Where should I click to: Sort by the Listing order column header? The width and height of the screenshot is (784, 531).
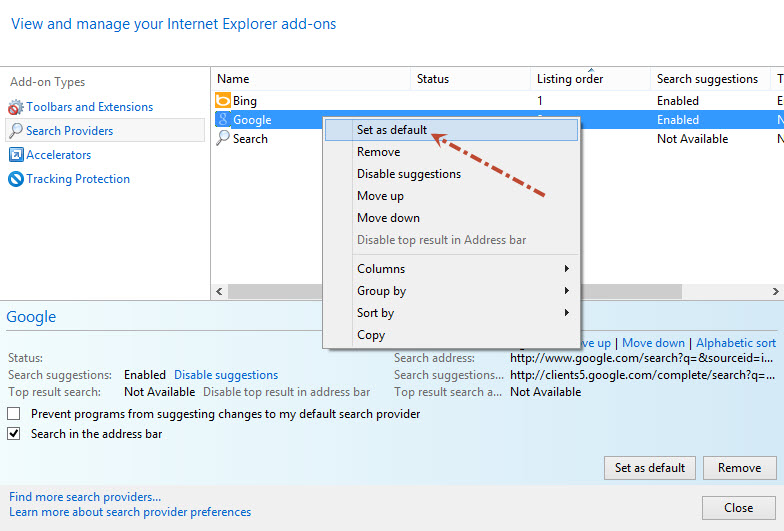point(590,79)
